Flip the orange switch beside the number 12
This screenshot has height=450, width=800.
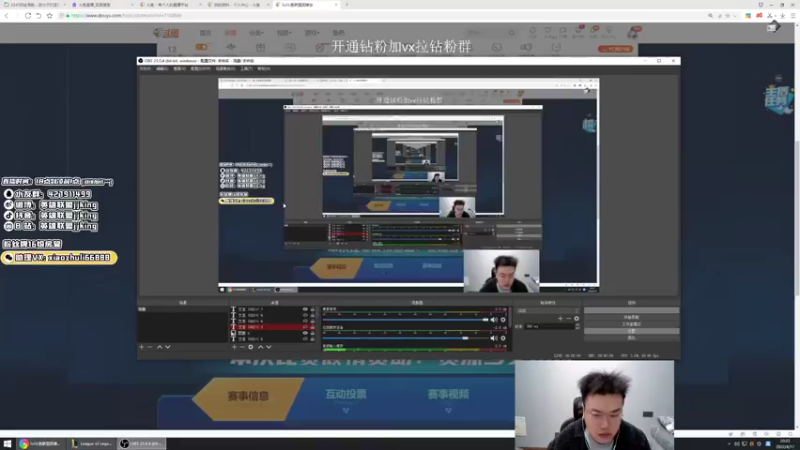(x=202, y=47)
